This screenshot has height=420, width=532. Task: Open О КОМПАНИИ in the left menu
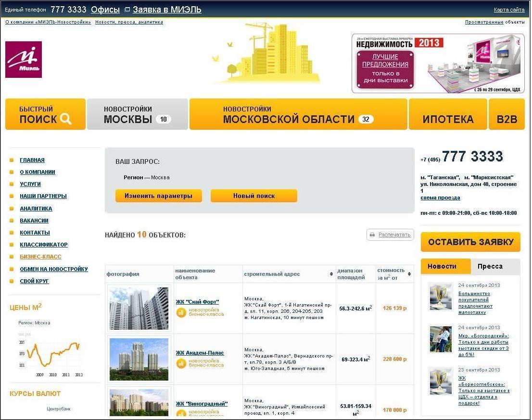pos(38,172)
